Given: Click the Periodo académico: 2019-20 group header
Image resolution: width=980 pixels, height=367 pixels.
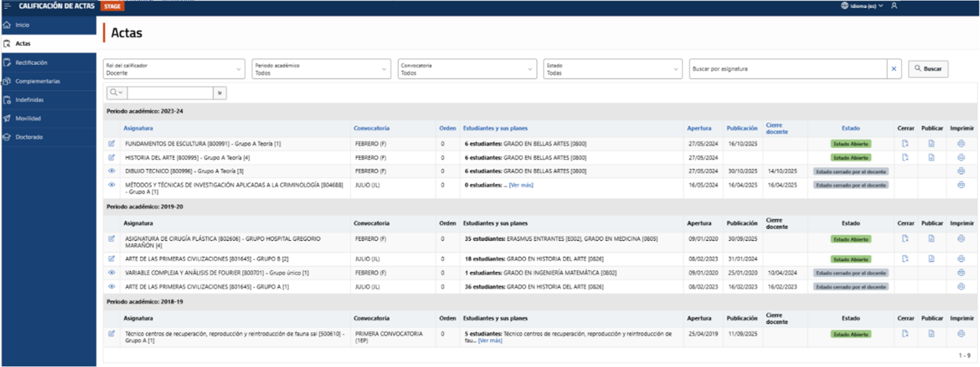Looking at the screenshot, I should tap(540, 207).
